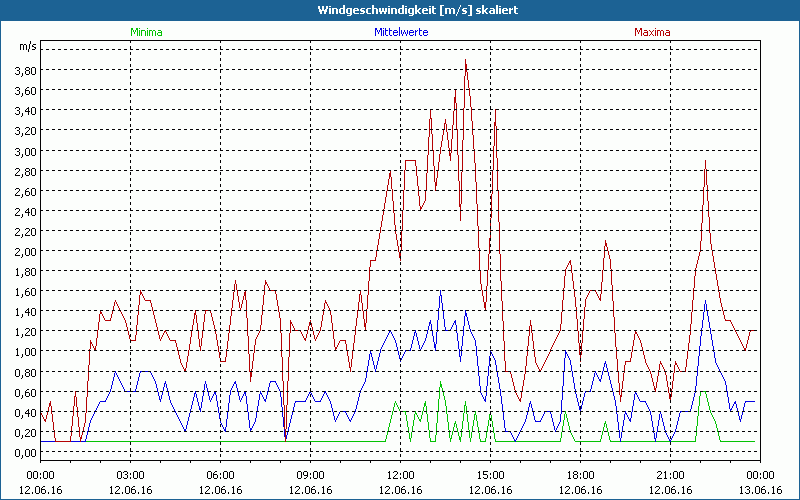
Task: Select the 06:00 time axis label
Action: 220,475
